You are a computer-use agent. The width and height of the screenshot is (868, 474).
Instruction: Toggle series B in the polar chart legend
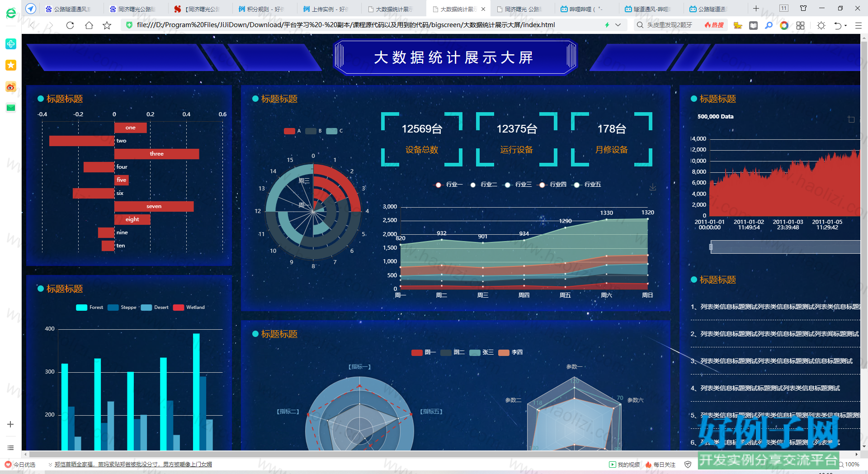[x=313, y=131]
